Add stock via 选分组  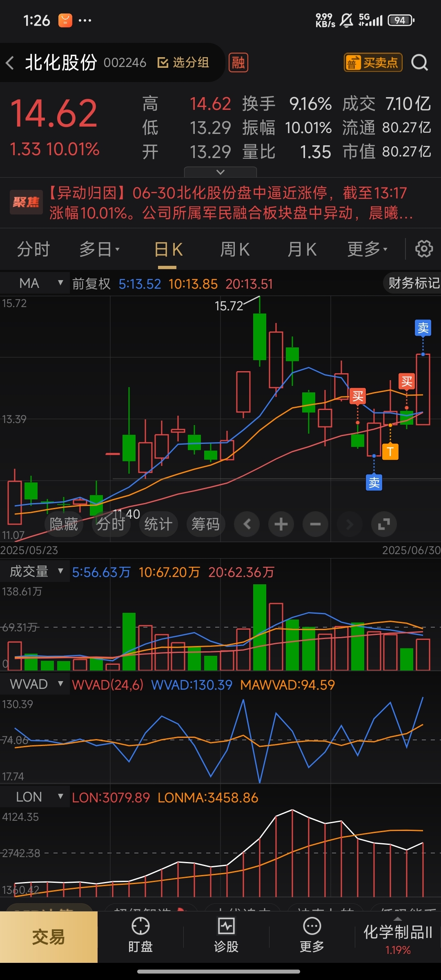point(183,62)
